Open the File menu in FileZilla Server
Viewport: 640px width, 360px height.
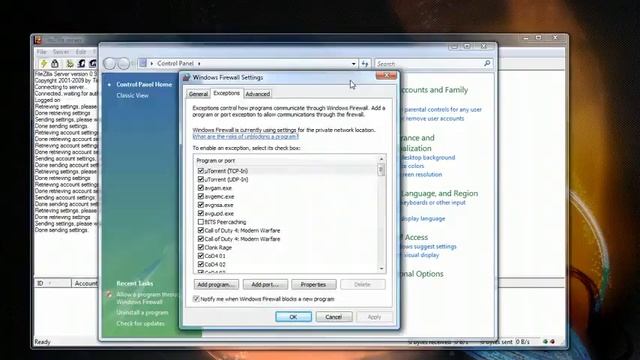(x=42, y=52)
